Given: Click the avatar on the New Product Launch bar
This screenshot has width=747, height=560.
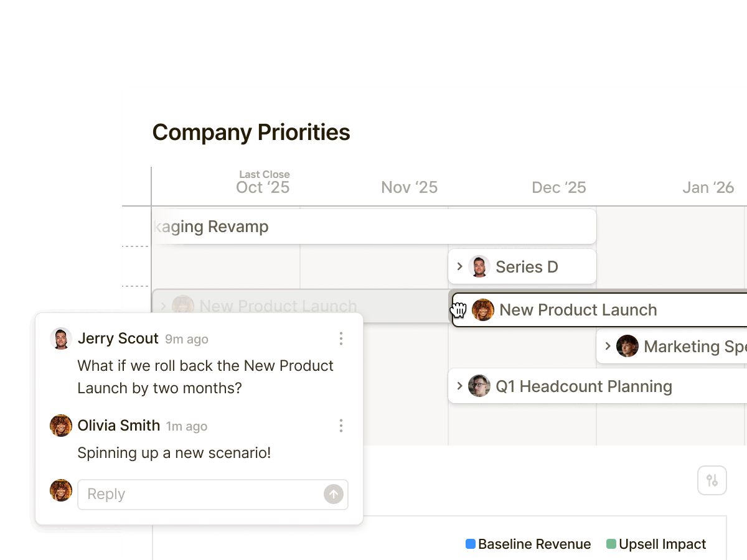Looking at the screenshot, I should pos(482,310).
